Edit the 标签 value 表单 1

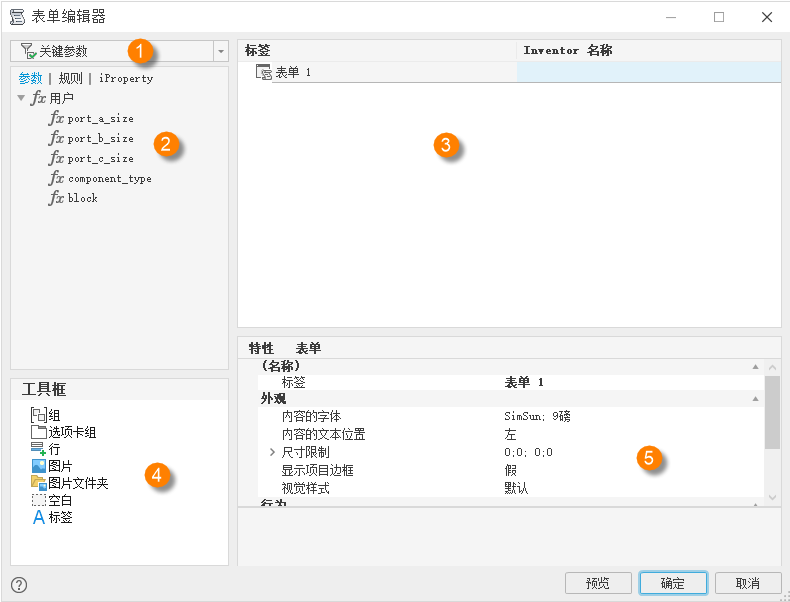[x=524, y=382]
